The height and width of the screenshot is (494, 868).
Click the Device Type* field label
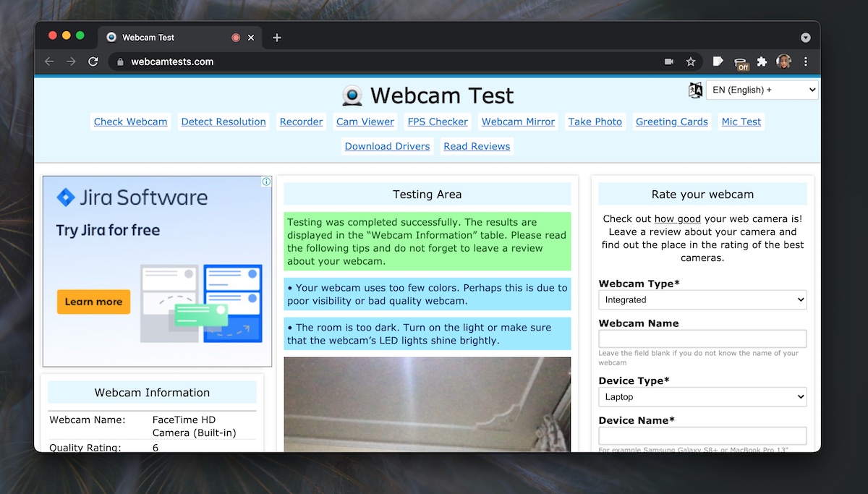(634, 380)
